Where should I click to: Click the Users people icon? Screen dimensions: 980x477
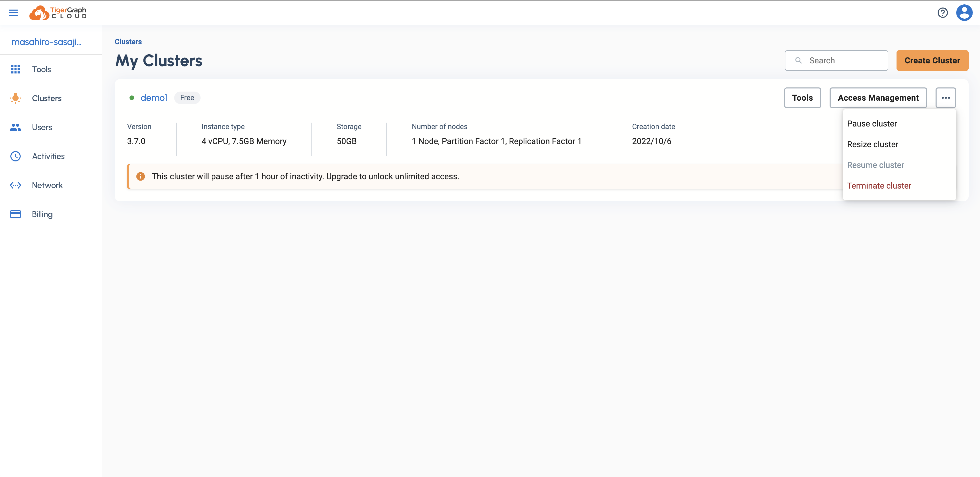coord(15,127)
